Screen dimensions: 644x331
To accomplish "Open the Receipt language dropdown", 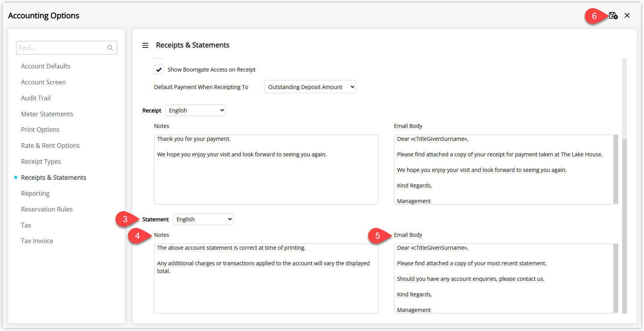I will click(195, 110).
